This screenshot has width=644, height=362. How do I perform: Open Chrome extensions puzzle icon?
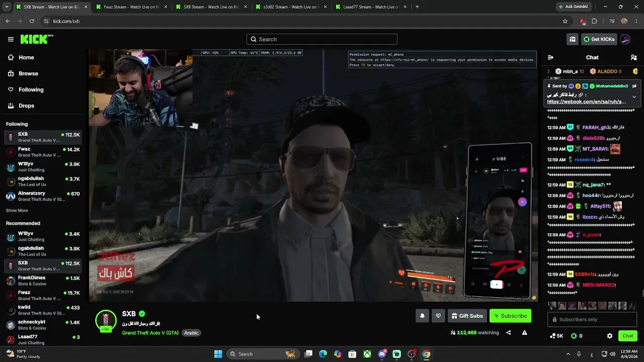(x=594, y=21)
